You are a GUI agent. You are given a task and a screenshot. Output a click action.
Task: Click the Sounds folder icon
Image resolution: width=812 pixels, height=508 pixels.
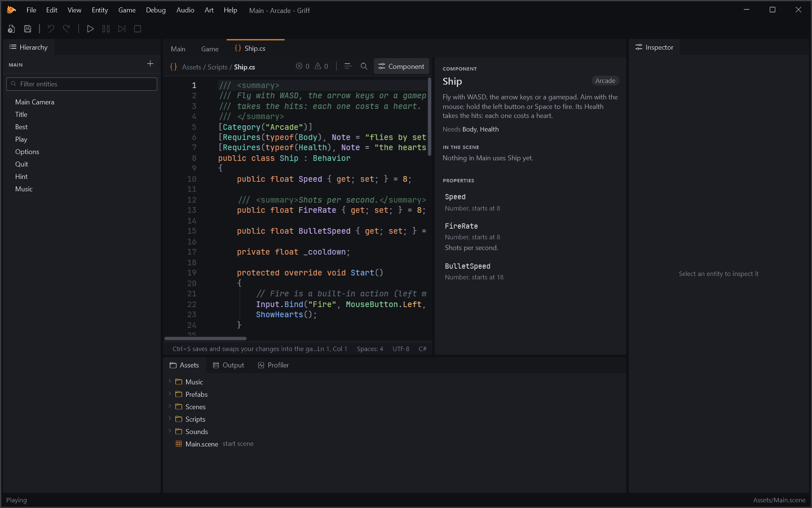[179, 432]
